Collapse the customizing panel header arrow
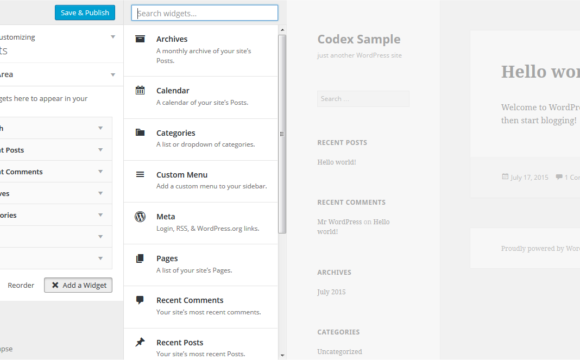 pyautogui.click(x=113, y=37)
